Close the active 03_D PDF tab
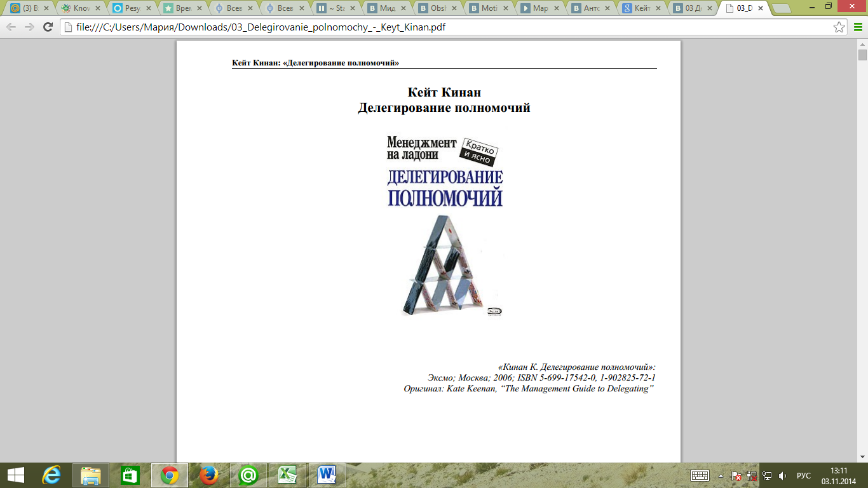Viewport: 868px width, 488px height. pyautogui.click(x=759, y=8)
